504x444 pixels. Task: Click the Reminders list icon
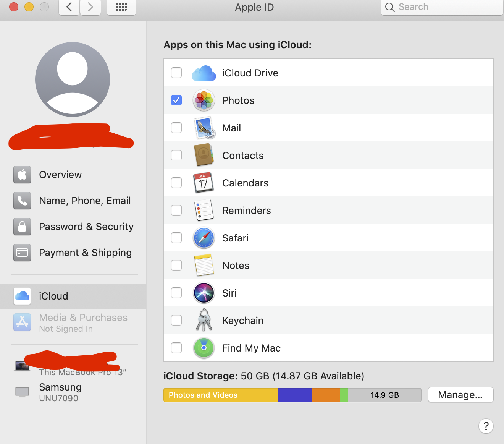[204, 210]
